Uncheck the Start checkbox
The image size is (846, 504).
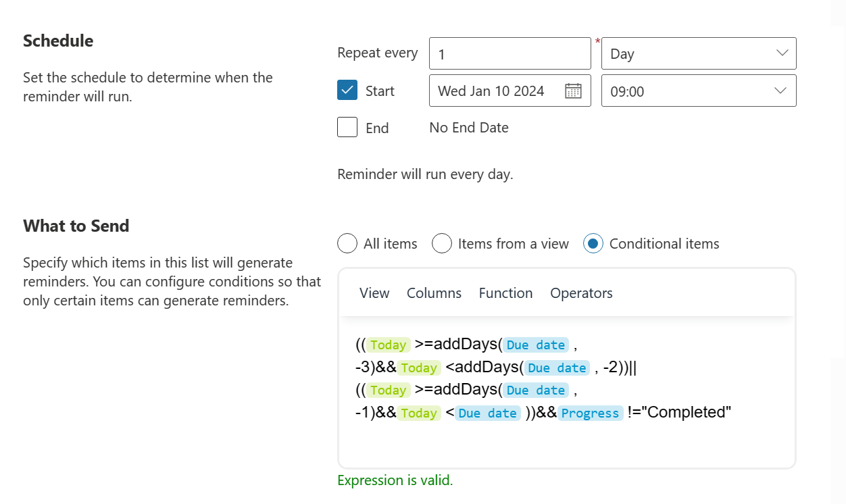click(347, 91)
